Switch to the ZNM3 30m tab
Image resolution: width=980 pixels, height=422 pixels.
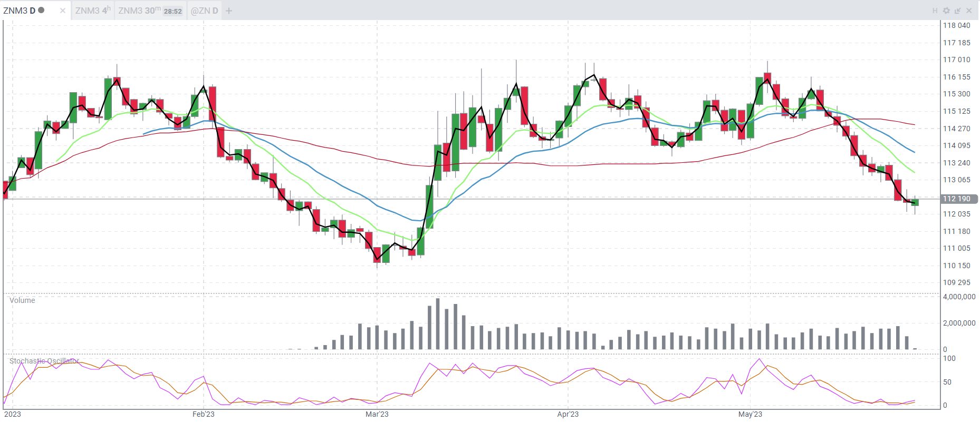pyautogui.click(x=139, y=11)
